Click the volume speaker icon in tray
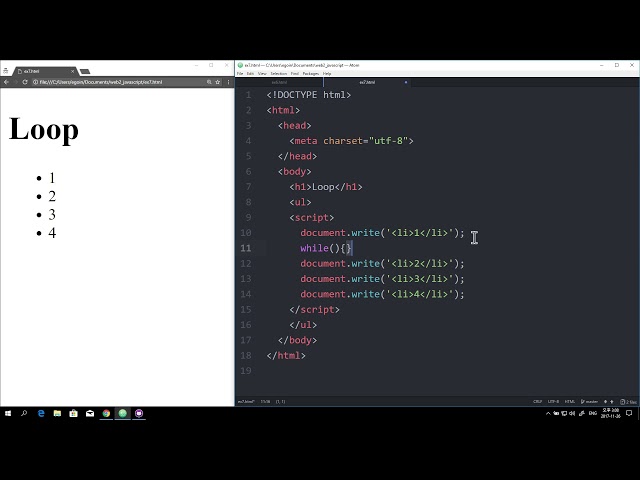This screenshot has height=480, width=640. pos(572,413)
